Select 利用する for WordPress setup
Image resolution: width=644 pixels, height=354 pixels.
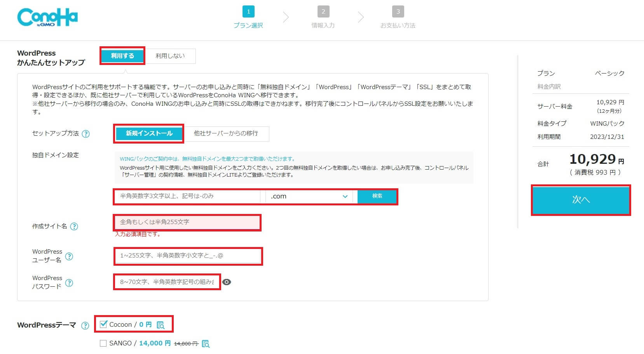(x=122, y=56)
